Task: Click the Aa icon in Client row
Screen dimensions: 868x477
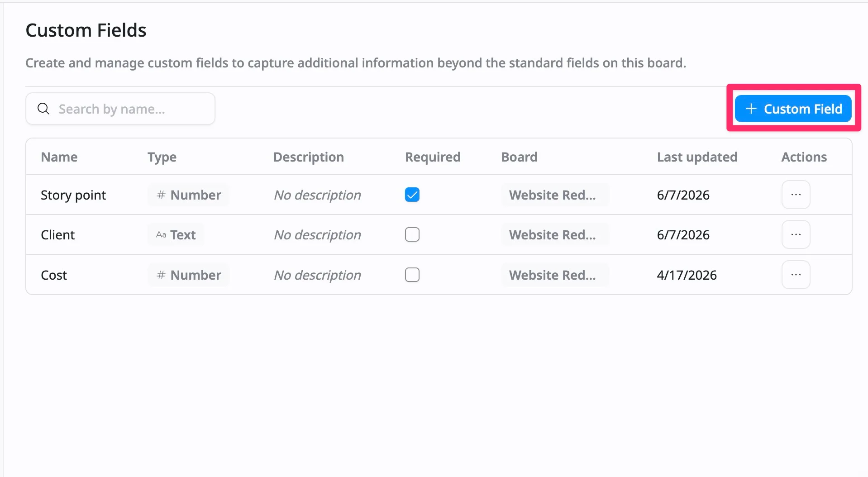Action: click(x=161, y=235)
